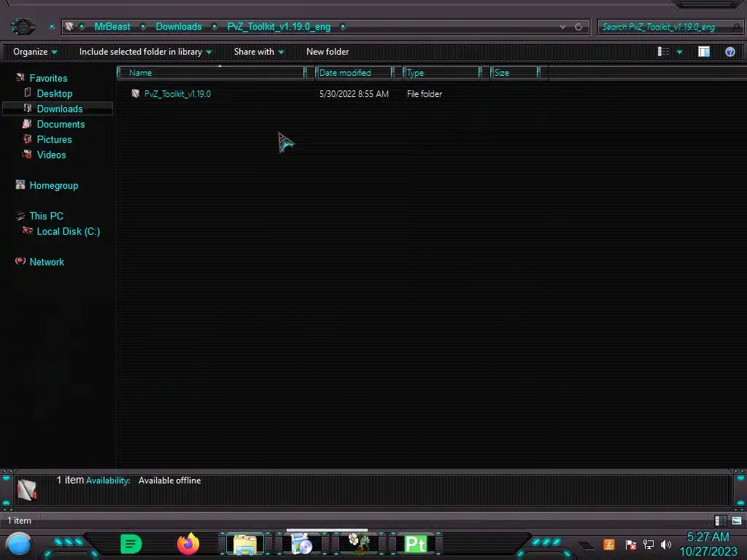Switch to details view in status bar
The width and height of the screenshot is (747, 560).
point(720,521)
